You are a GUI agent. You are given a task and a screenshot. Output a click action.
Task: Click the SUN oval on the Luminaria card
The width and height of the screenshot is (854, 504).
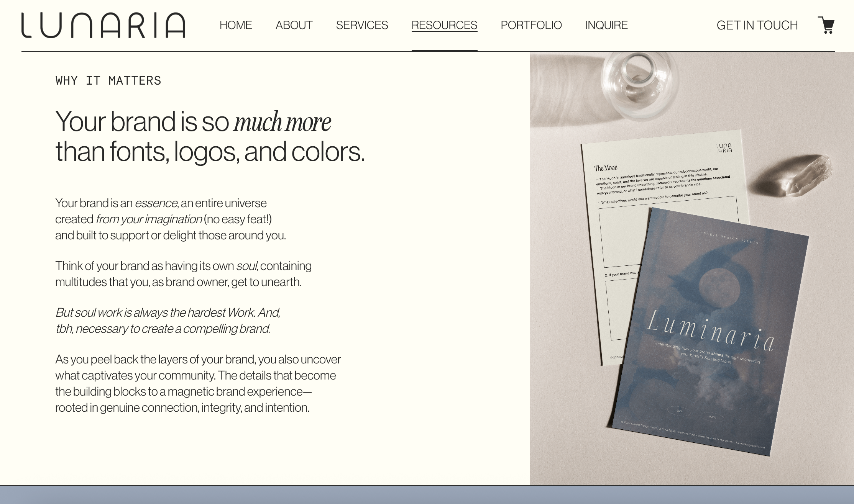(678, 411)
